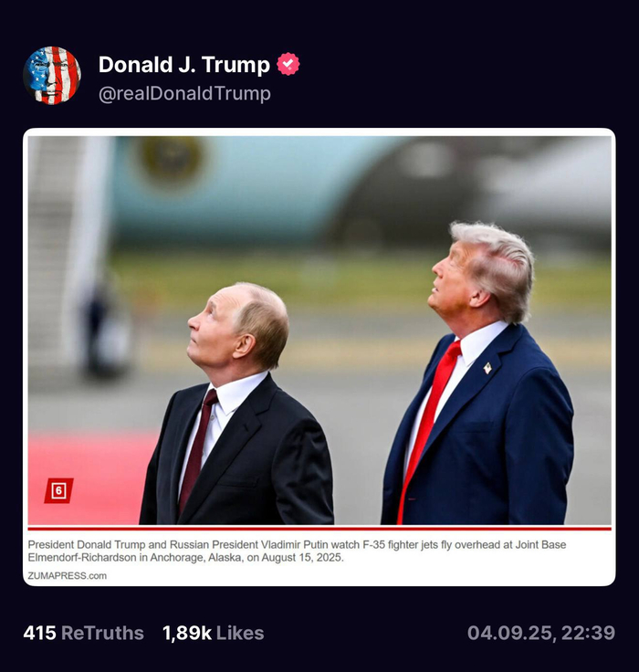Open the @realDonaldTrump handle link
This screenshot has width=639, height=672.
pyautogui.click(x=184, y=93)
